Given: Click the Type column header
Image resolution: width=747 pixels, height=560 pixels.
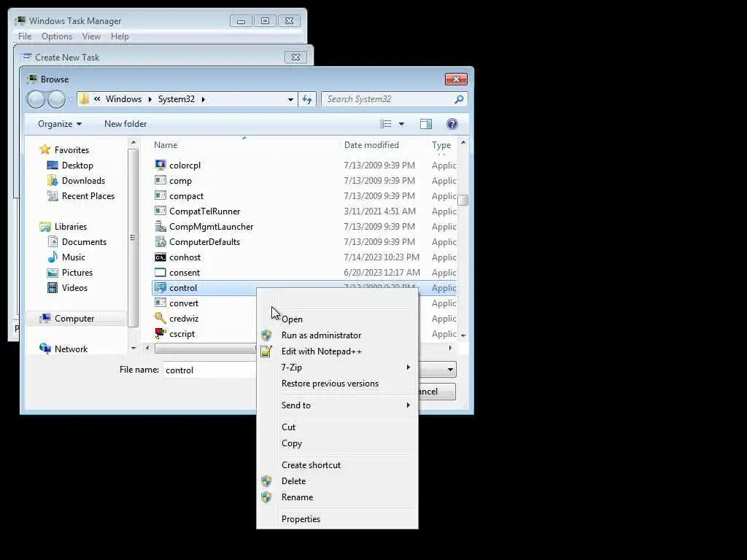Looking at the screenshot, I should (x=441, y=145).
